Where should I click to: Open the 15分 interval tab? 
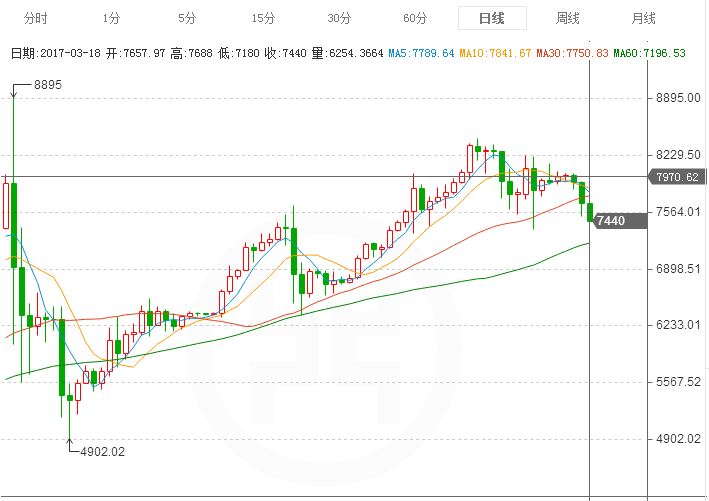point(263,19)
